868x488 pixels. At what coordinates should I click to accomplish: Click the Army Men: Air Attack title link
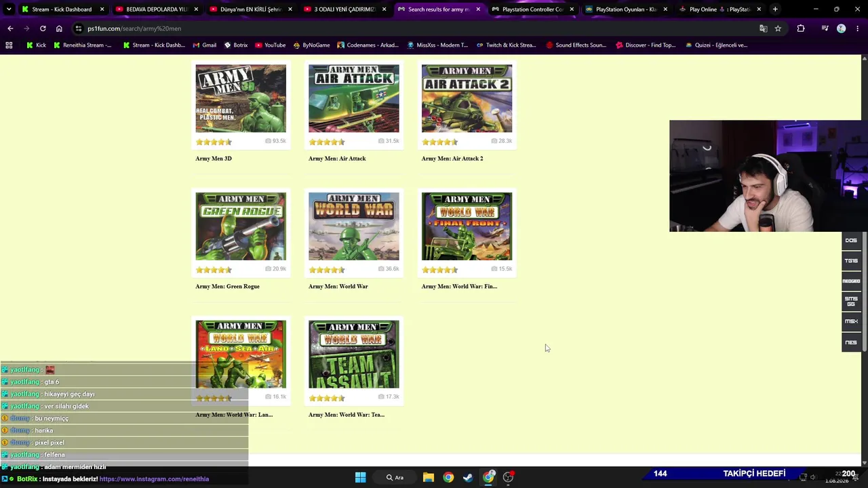pyautogui.click(x=337, y=159)
